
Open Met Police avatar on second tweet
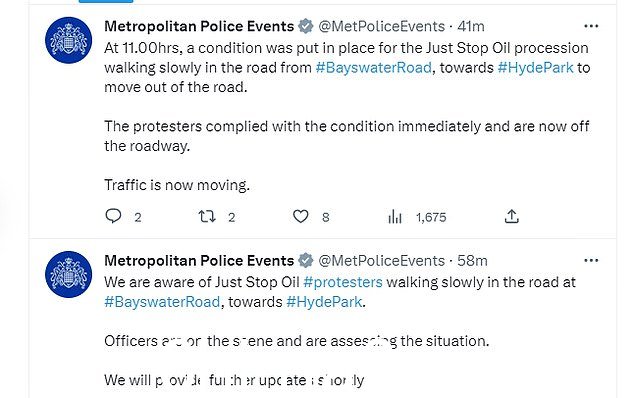[x=68, y=274]
